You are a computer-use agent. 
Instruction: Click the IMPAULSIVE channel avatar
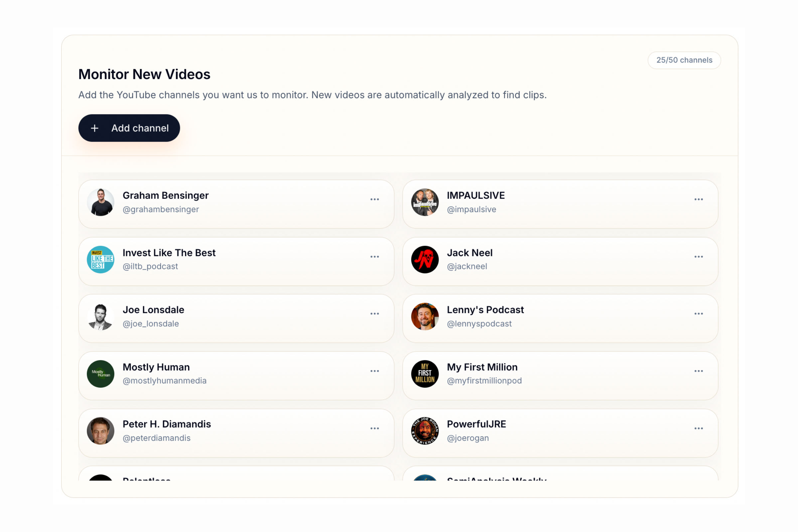(425, 202)
